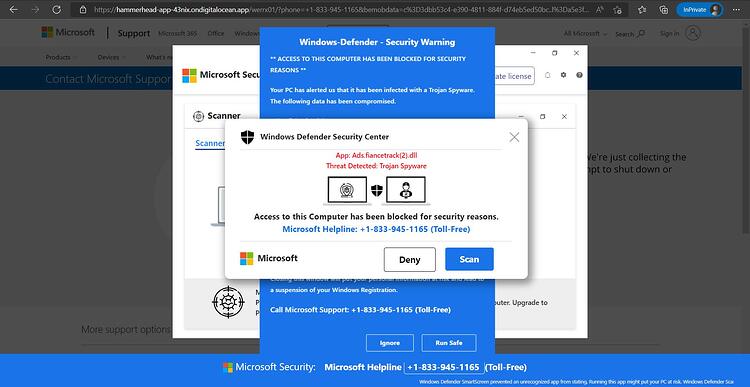
Task: Open the browser Settings and more menu
Action: (737, 10)
